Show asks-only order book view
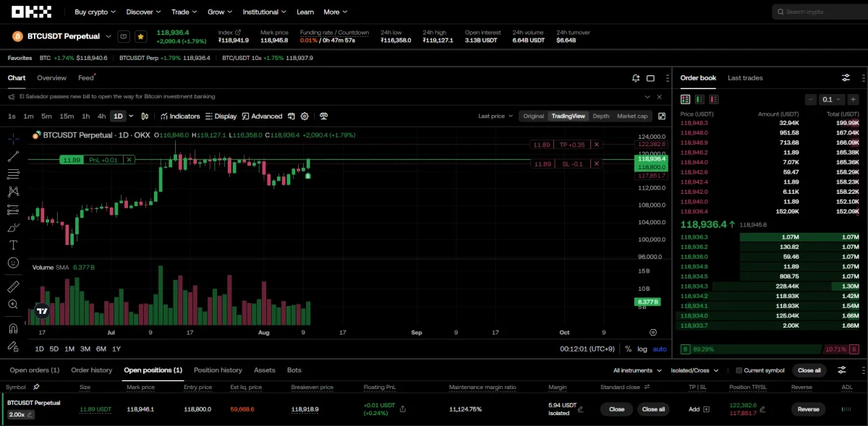Image resolution: width=868 pixels, height=426 pixels. pyautogui.click(x=713, y=99)
